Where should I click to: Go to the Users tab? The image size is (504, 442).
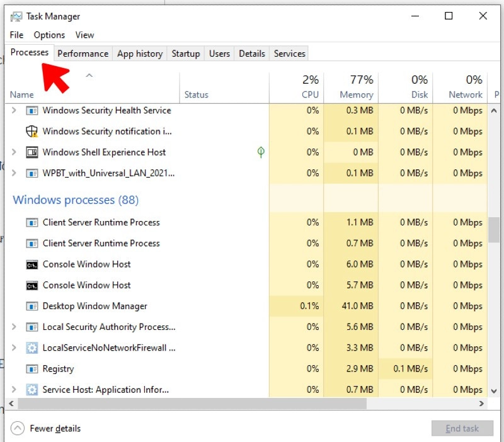tap(219, 54)
